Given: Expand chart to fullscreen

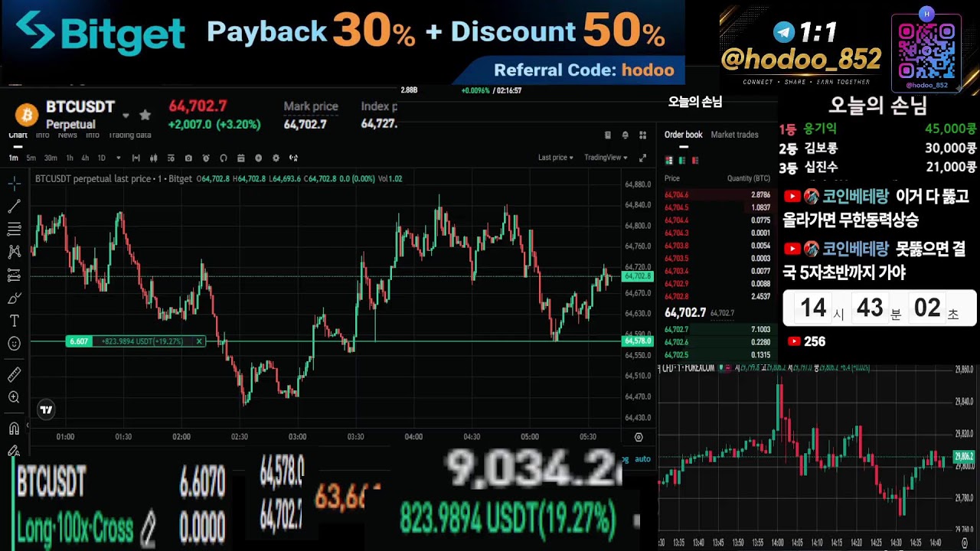Looking at the screenshot, I should click(642, 158).
